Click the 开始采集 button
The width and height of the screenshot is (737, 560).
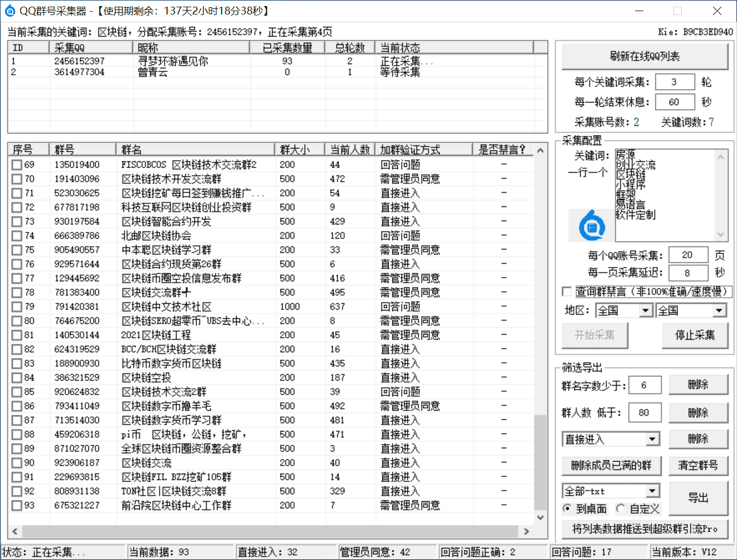point(595,335)
